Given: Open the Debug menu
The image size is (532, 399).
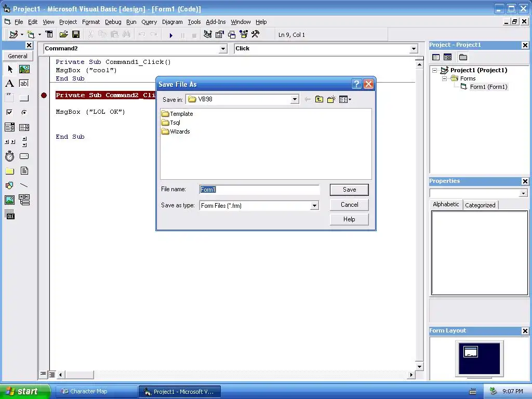Looking at the screenshot, I should coord(113,22).
